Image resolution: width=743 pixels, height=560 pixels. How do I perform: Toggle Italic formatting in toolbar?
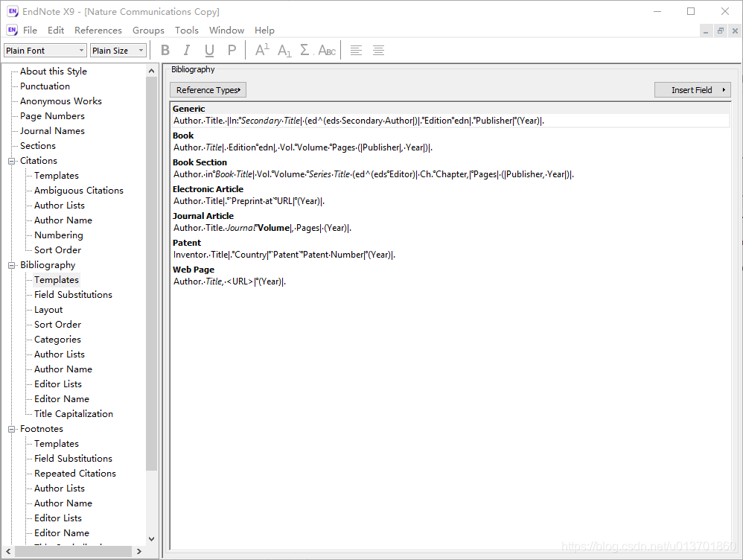(187, 50)
